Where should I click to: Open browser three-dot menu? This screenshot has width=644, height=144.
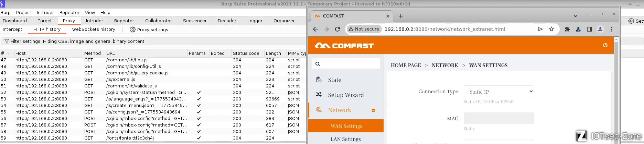611,29
